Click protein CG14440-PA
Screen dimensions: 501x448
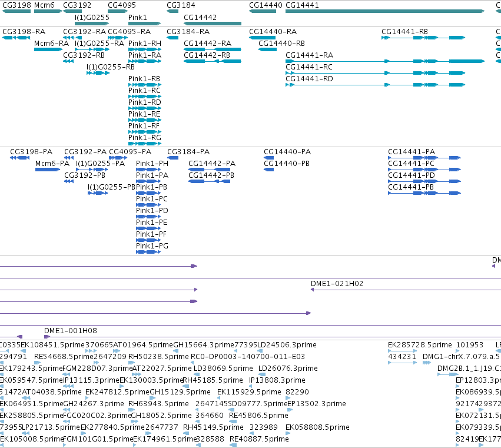[x=287, y=152]
